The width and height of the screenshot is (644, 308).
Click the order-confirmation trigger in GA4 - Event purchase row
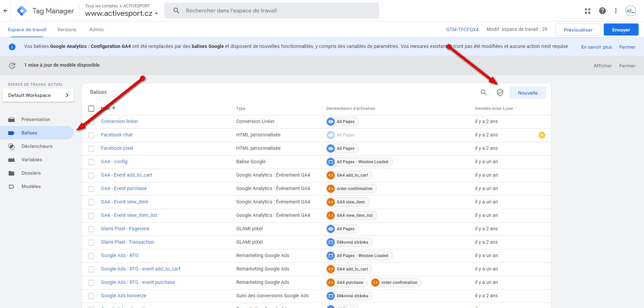coord(352,189)
